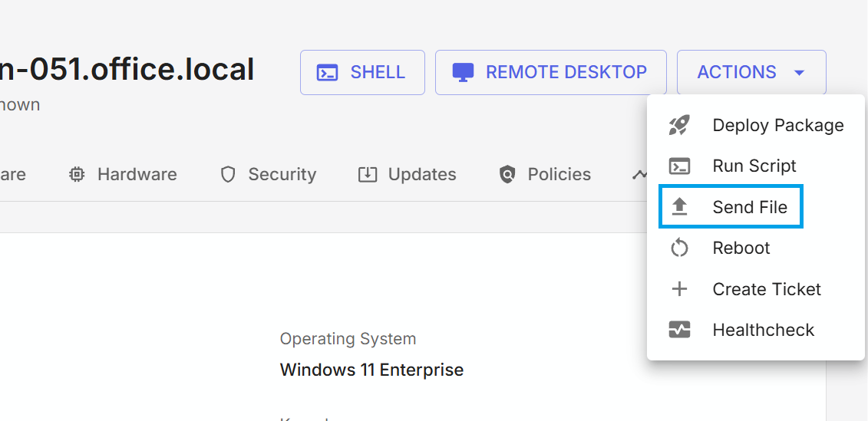Click the rocket icon beside Deploy Package
The image size is (868, 421).
pos(679,126)
